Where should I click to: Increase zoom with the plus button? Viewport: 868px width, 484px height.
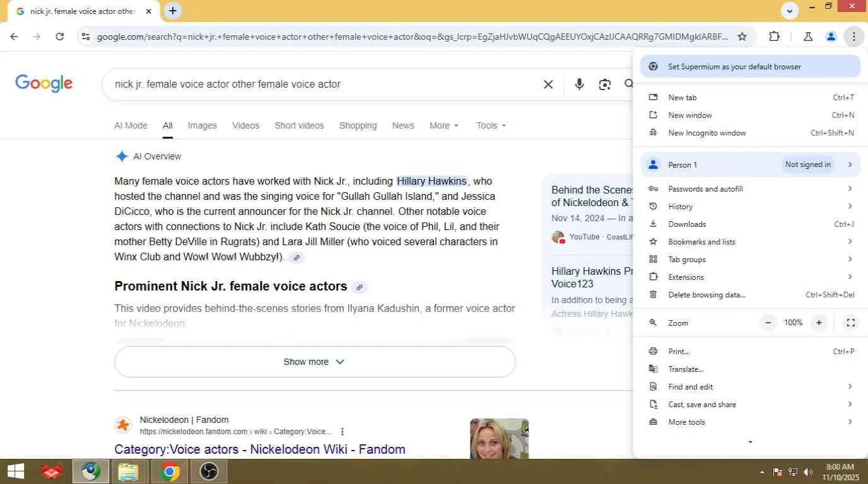(819, 323)
